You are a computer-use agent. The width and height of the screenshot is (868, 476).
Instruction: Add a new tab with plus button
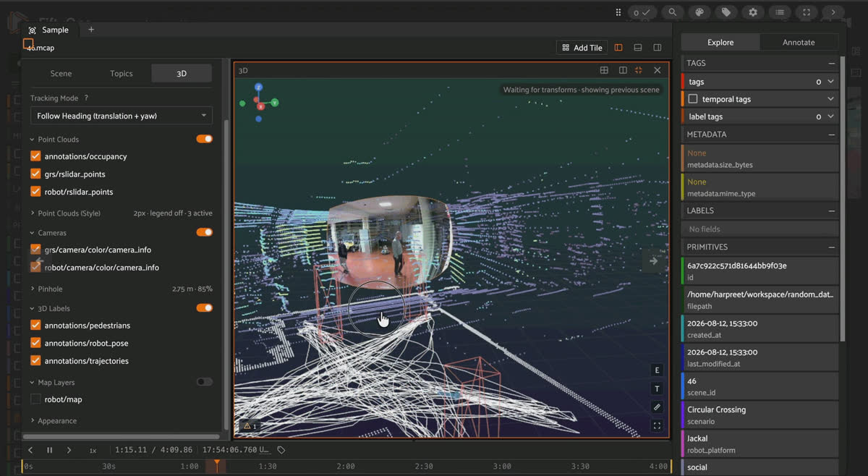91,30
